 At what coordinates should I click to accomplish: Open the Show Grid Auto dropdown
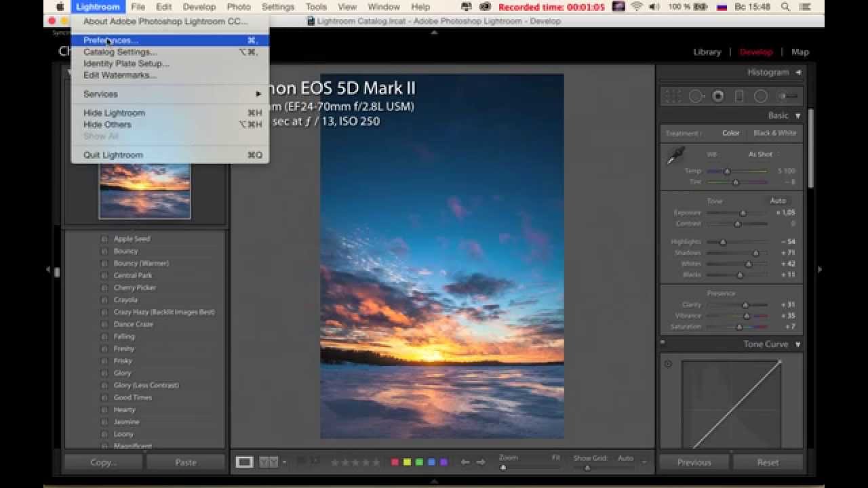(x=626, y=458)
